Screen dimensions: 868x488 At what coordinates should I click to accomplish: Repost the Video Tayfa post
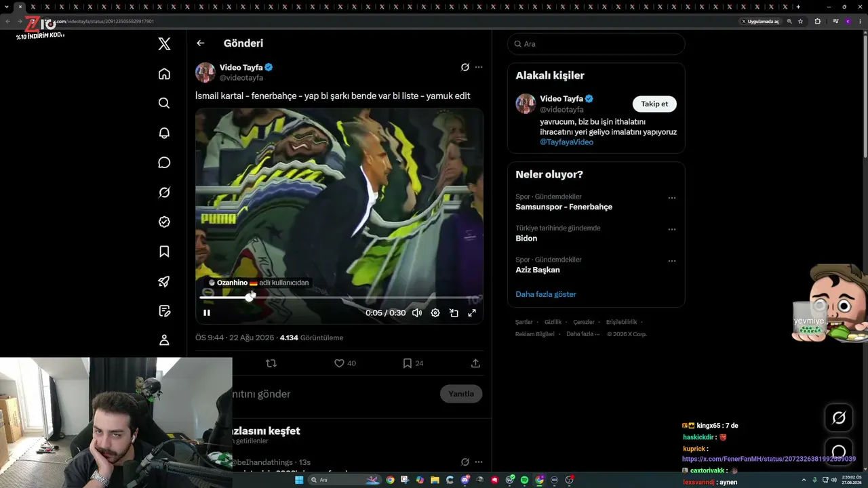(271, 363)
